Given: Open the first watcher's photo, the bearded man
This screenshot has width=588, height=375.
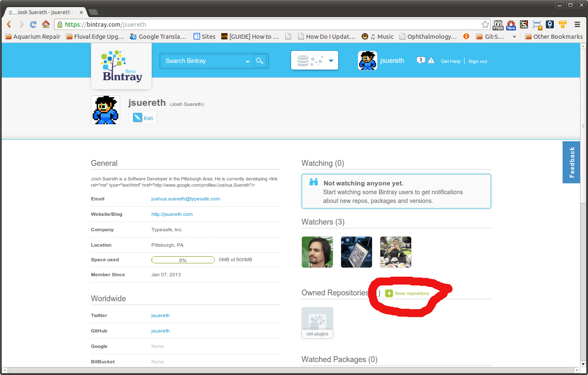Looking at the screenshot, I should coord(317,252).
